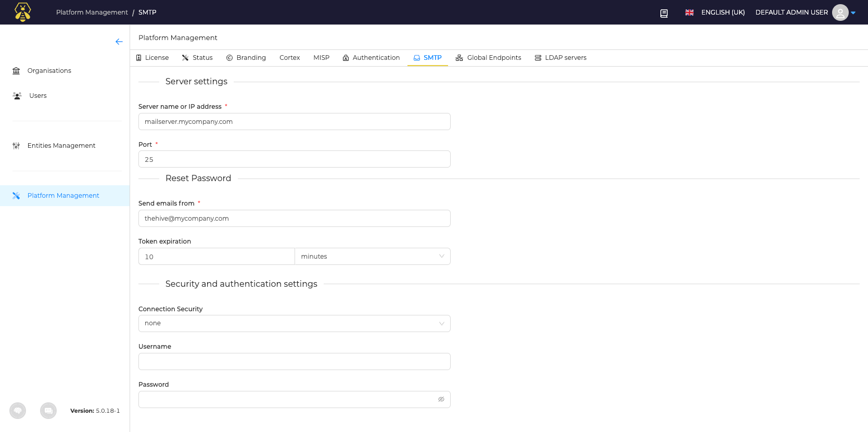Click the user avatar icon
Viewport: 868px width, 432px height.
[x=840, y=12]
